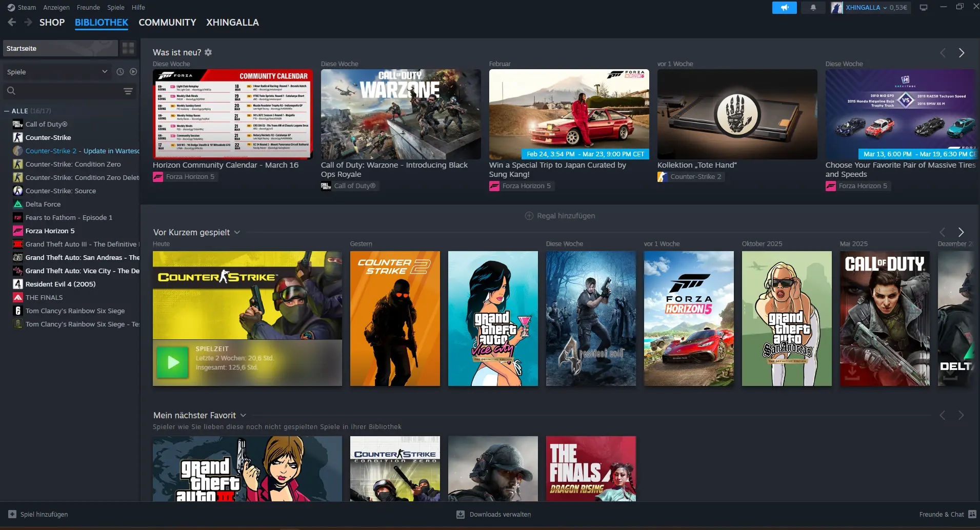The height and width of the screenshot is (530, 980).
Task: Select Tom Clancy's Rainbow Six Siege in list
Action: 76,311
